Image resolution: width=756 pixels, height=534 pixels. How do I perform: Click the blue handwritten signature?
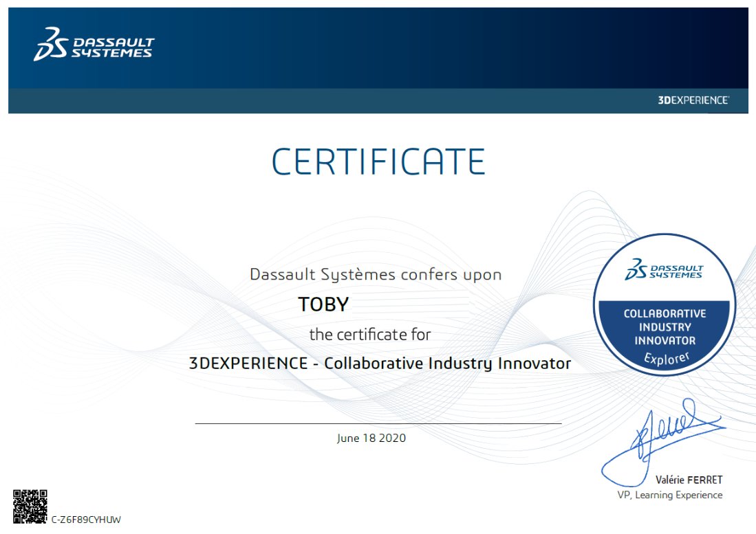[663, 441]
